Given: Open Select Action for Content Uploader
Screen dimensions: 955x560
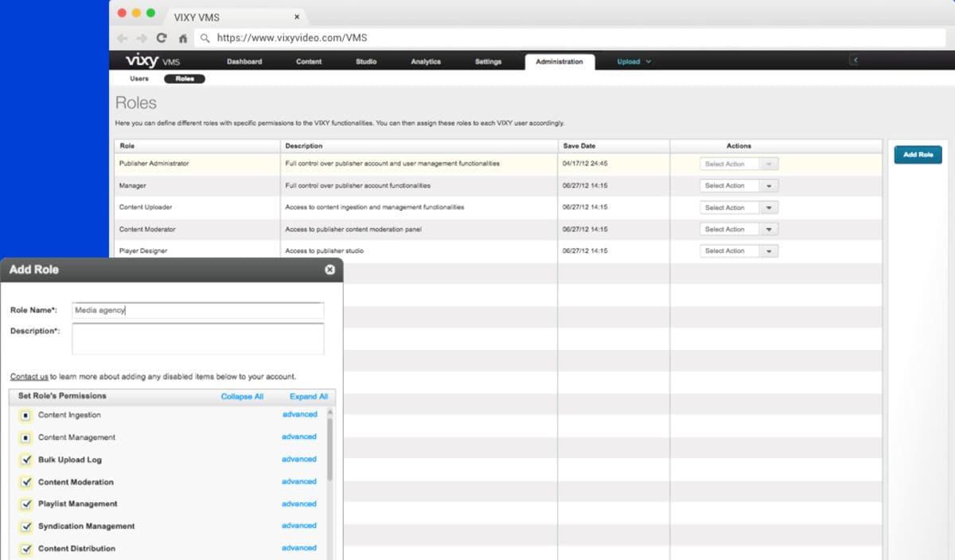Looking at the screenshot, I should 739,208.
